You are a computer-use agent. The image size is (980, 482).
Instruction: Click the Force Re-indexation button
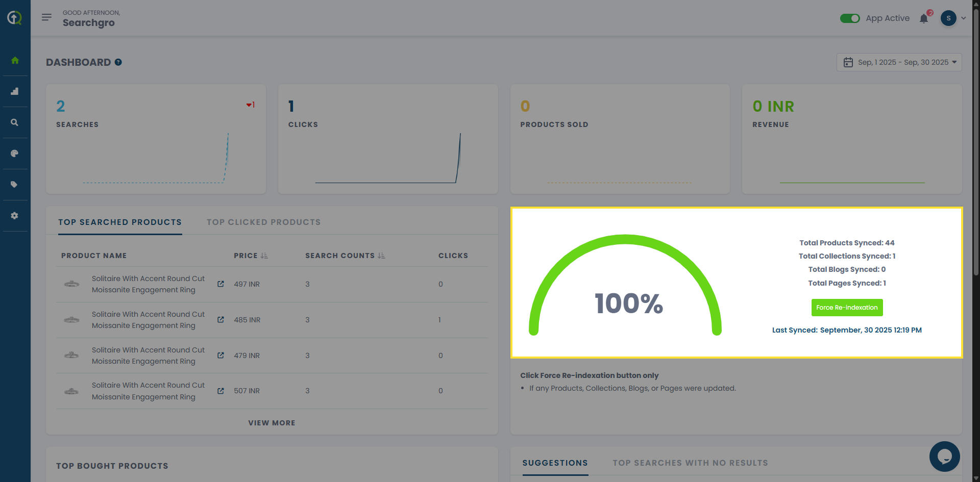[x=847, y=308]
